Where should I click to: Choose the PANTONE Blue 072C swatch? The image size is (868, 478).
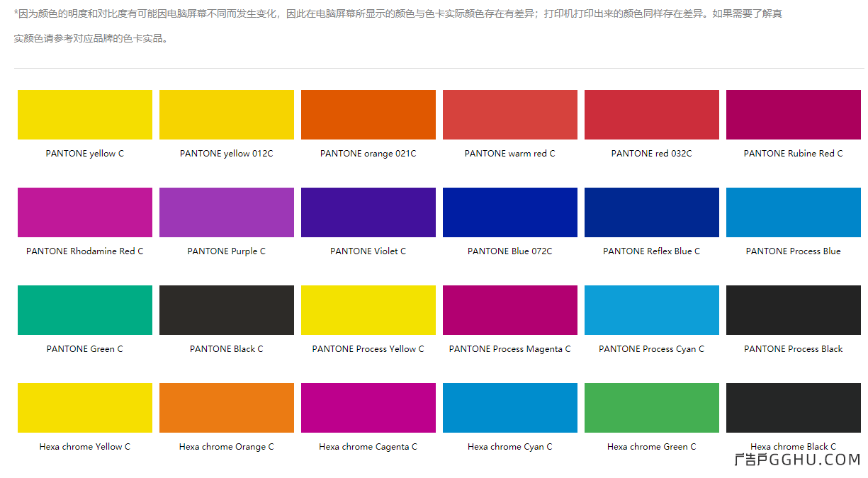(x=510, y=212)
